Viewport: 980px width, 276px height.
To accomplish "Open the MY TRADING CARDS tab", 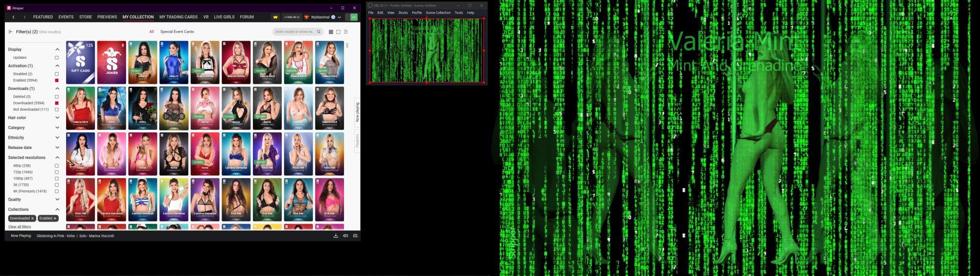I will 178,17.
